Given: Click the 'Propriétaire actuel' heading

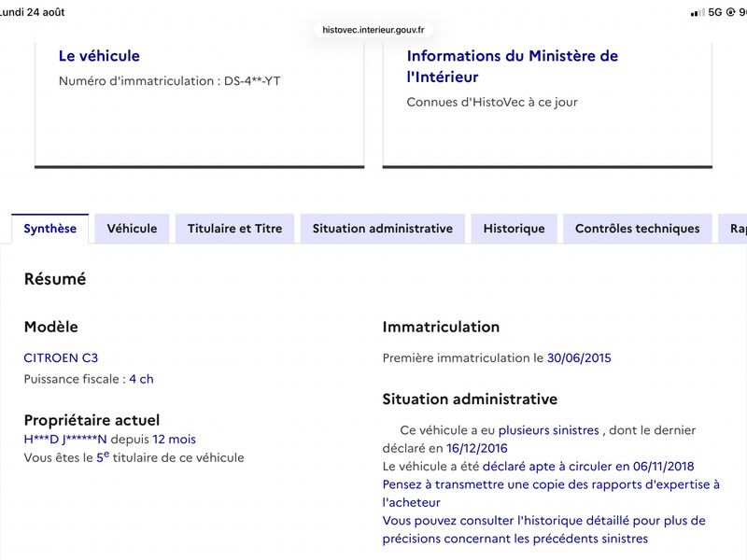Looking at the screenshot, I should (x=92, y=421).
